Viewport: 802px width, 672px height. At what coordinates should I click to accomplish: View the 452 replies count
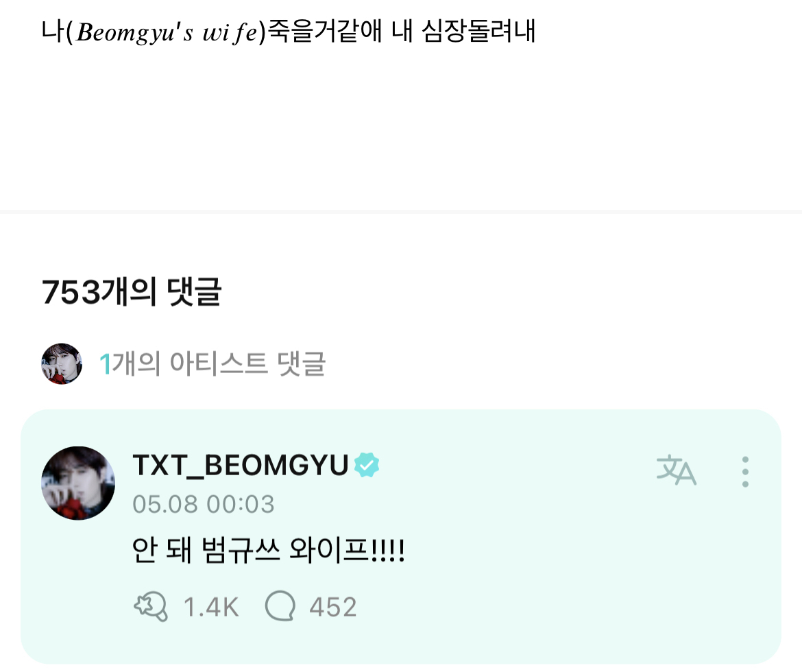pyautogui.click(x=333, y=607)
